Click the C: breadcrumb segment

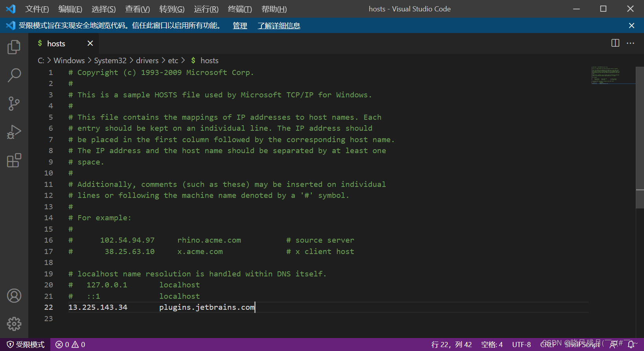(x=41, y=60)
